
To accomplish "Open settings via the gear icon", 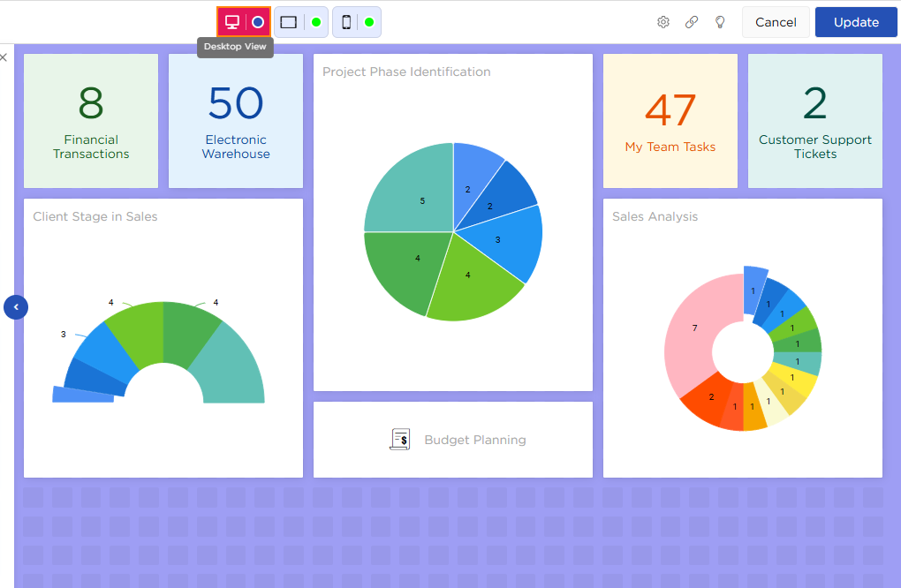I will click(663, 22).
